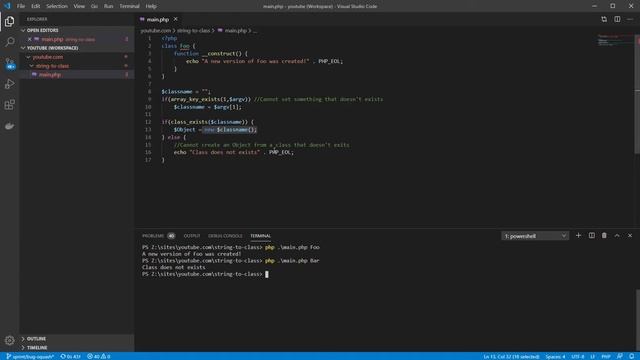Image resolution: width=640 pixels, height=360 pixels.
Task: Change end of line sequence LF
Action: click(592, 356)
